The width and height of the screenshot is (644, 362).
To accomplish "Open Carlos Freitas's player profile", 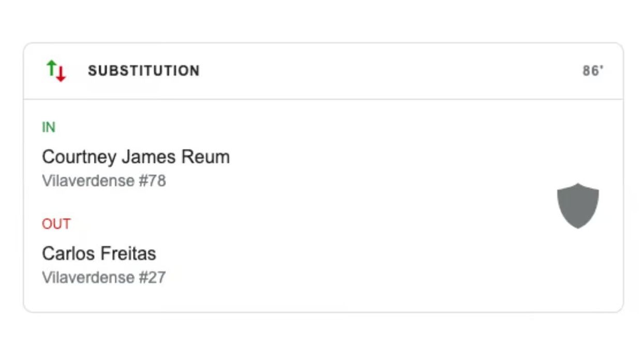I will pos(99,253).
